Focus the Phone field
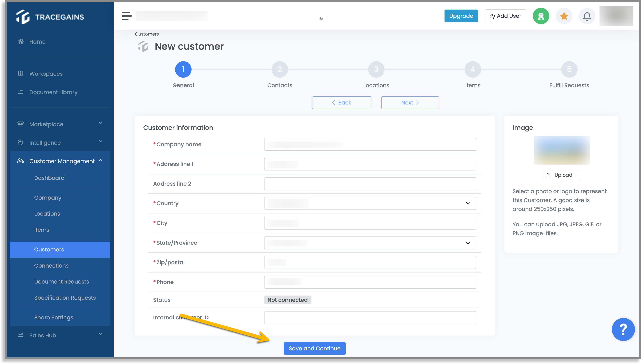Viewport: 641px width, 364px height. 370,282
